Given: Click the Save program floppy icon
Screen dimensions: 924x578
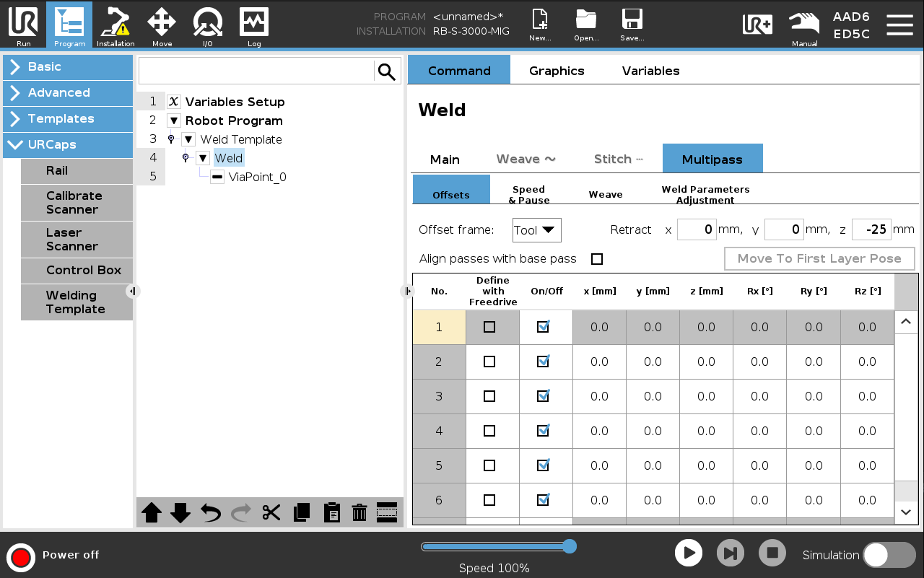Looking at the screenshot, I should (x=632, y=25).
